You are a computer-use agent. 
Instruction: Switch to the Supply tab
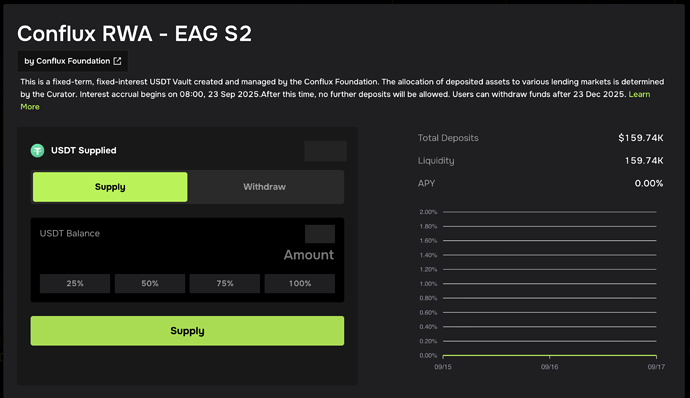pyautogui.click(x=110, y=187)
